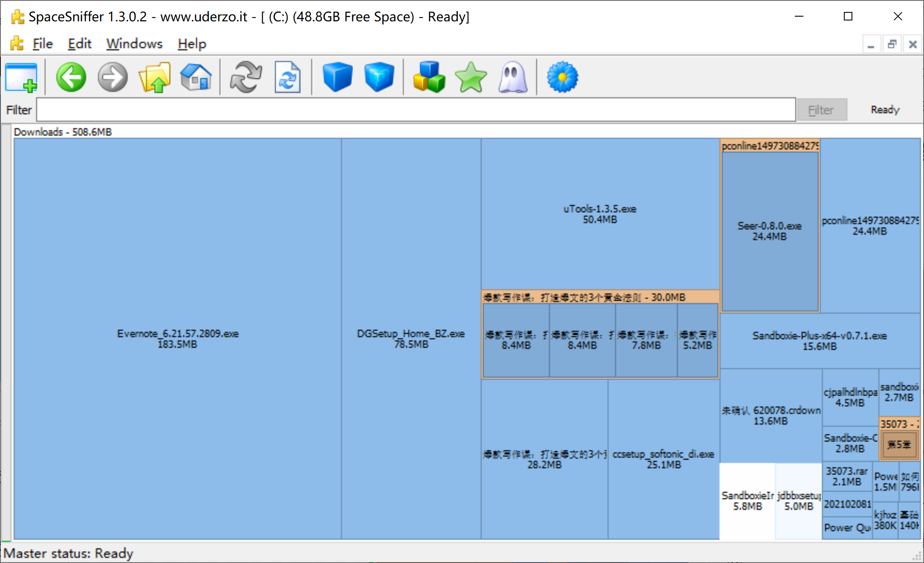Viewport: 924px width, 563px height.
Task: Click the Master status: Ready text
Action: point(68,553)
